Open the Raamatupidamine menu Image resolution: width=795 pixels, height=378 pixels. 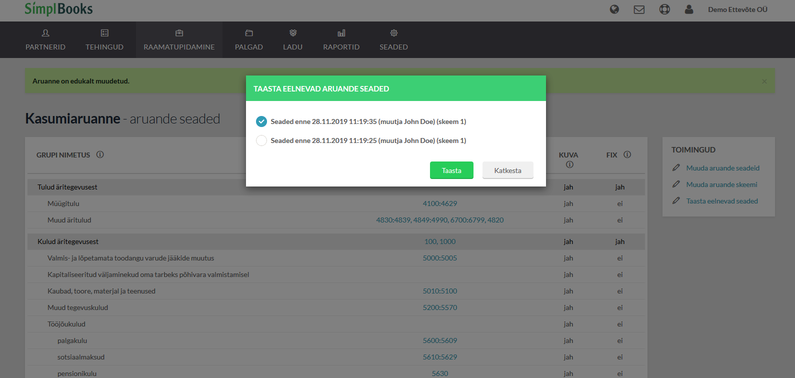[179, 40]
